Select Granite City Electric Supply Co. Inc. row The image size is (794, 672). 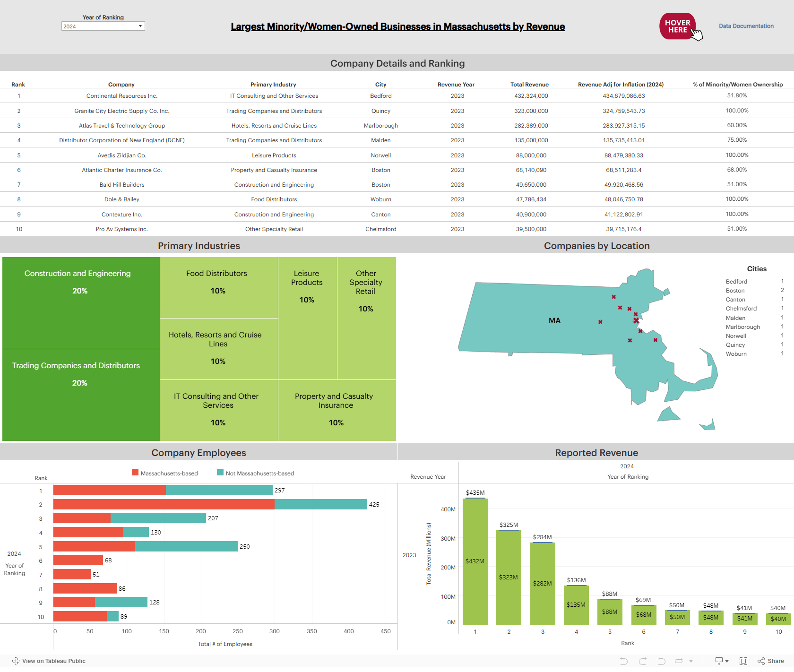pyautogui.click(x=122, y=111)
